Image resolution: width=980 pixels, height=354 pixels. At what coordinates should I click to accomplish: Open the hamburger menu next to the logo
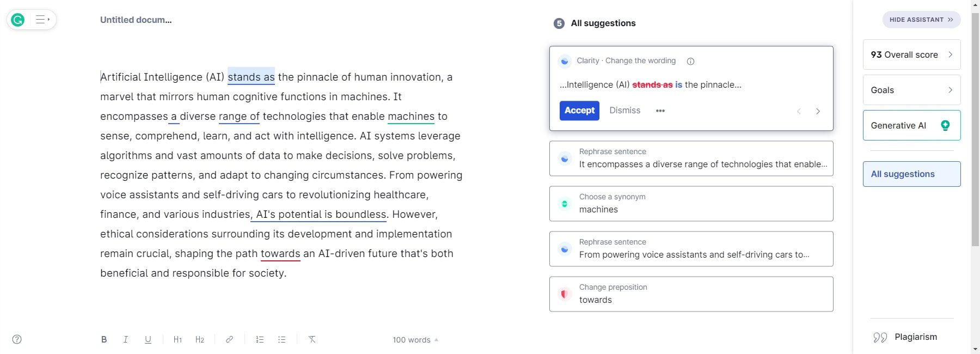coord(40,20)
